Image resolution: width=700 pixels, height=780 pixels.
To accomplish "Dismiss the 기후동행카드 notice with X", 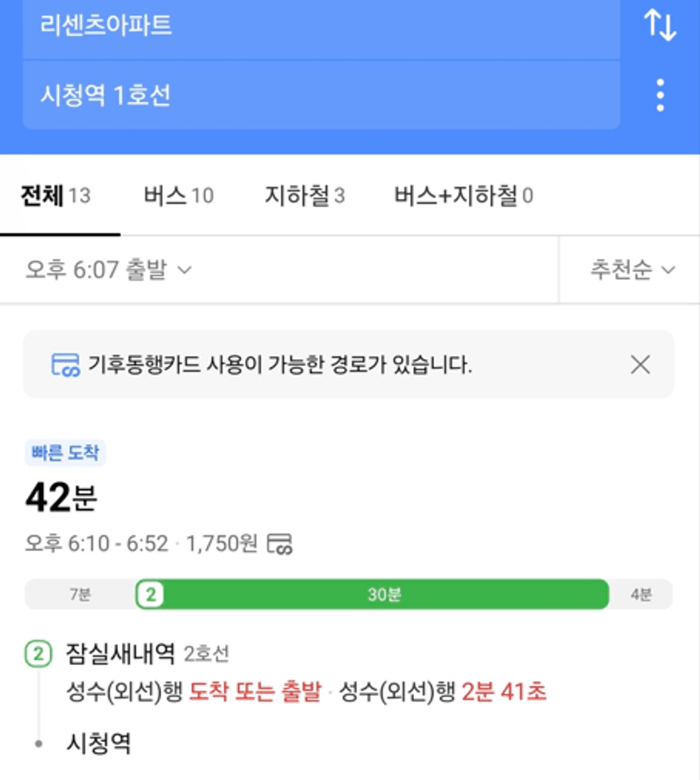I will tap(640, 365).
